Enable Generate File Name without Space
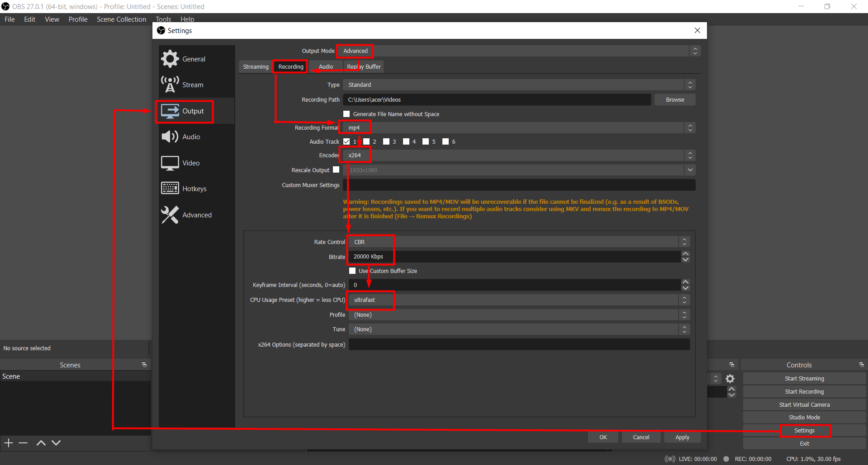This screenshot has width=868, height=465. (346, 114)
